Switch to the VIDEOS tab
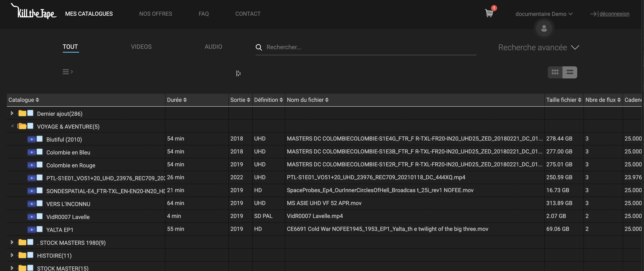 tap(141, 47)
